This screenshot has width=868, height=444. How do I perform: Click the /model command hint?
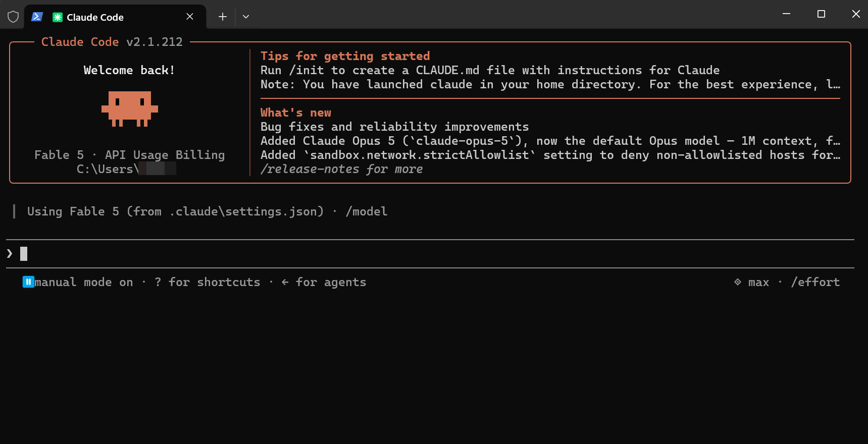367,211
